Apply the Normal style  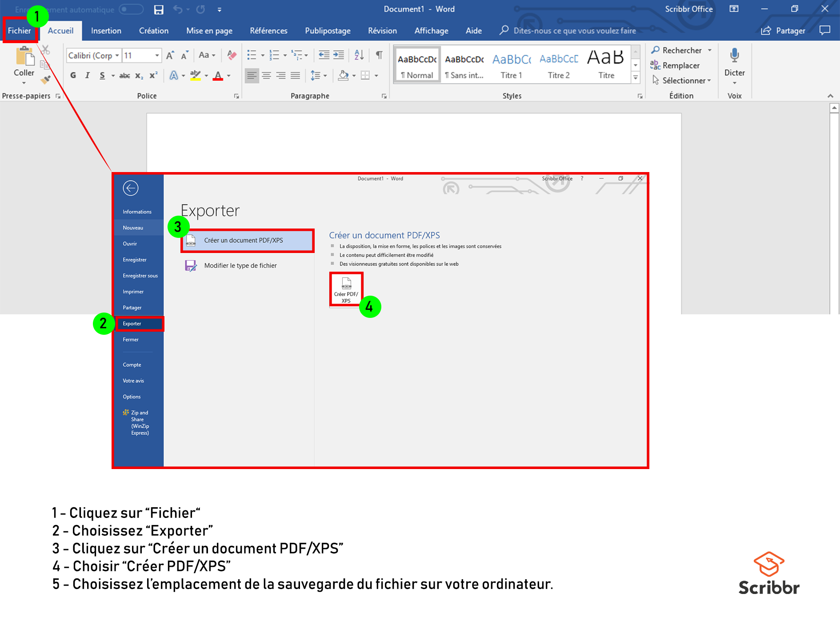tap(417, 65)
